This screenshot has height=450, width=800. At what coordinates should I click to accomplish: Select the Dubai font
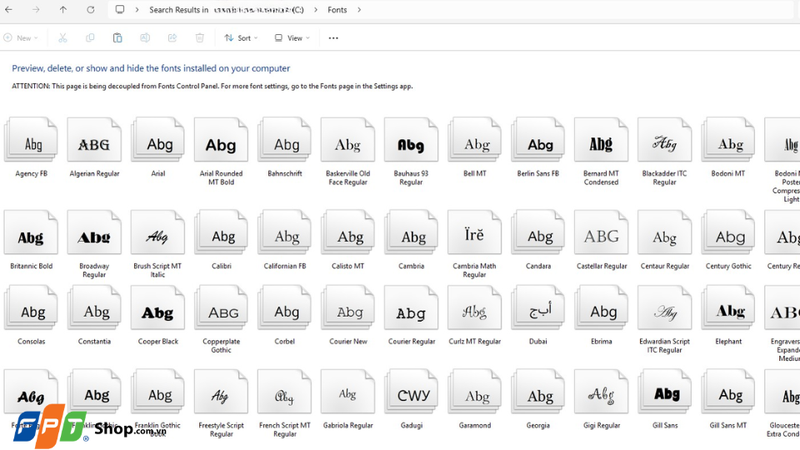(538, 315)
